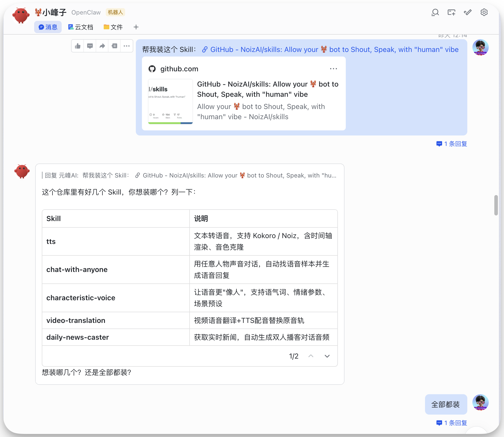
Task: Click the 让语音更"像人" description cell
Action: (x=264, y=298)
